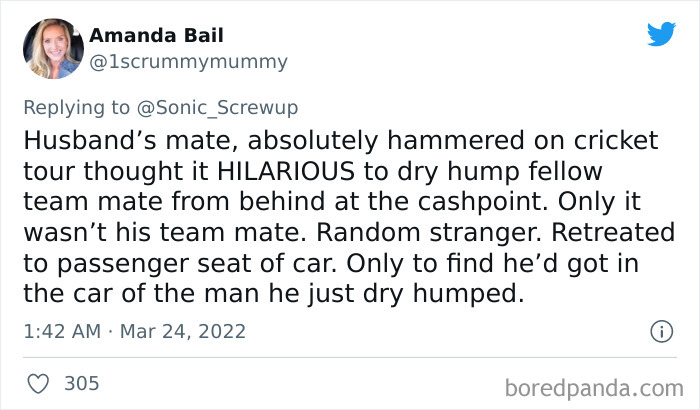Click the Twitter bird logo
Viewport: 700px width, 410px height.
(661, 34)
